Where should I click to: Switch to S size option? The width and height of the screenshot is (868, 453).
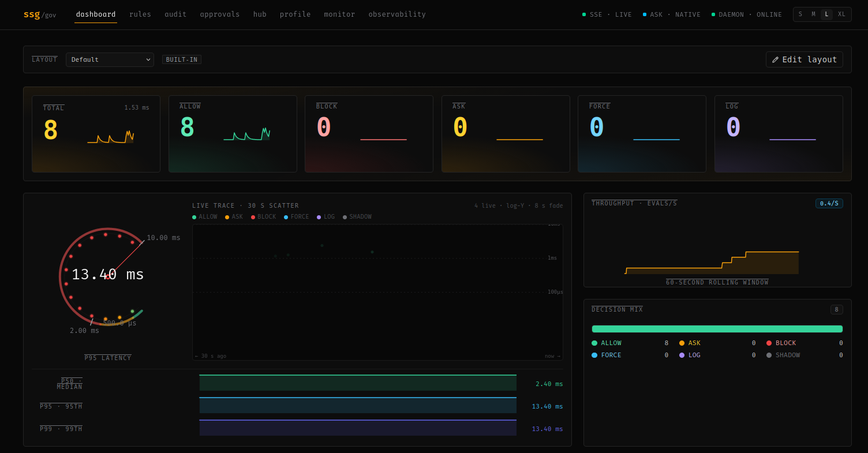click(800, 14)
